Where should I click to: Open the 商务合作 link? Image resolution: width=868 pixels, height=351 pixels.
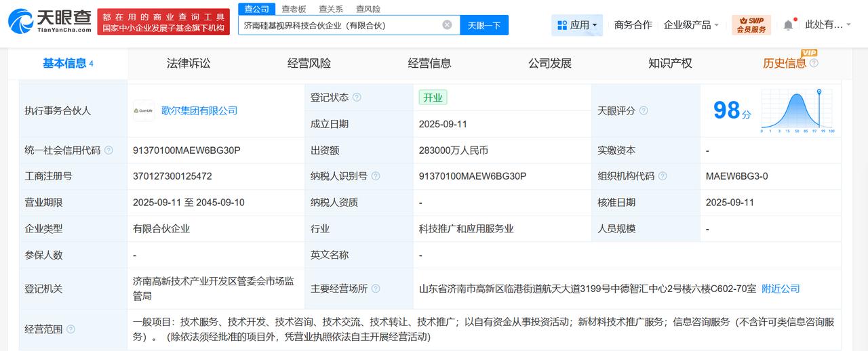tap(633, 25)
